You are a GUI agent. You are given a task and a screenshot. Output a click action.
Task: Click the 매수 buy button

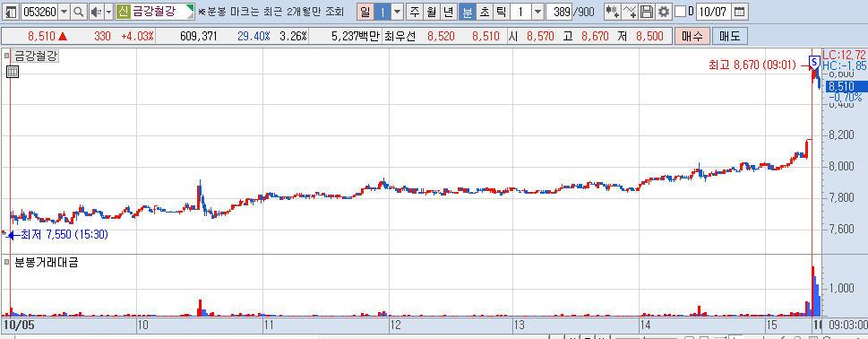[692, 37]
